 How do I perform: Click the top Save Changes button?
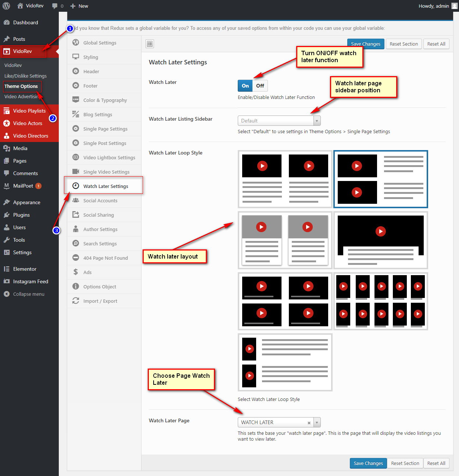(x=365, y=44)
